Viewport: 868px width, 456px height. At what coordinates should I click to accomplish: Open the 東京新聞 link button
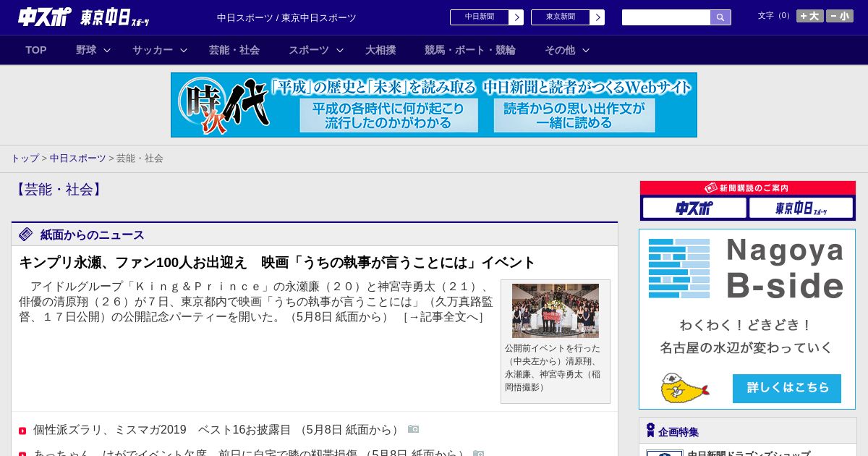click(x=561, y=17)
